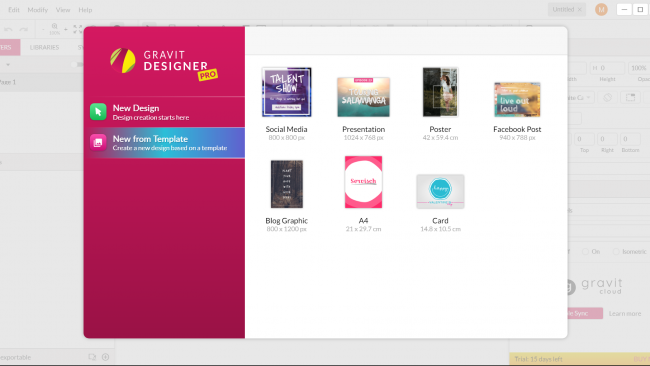Click the zoom in plus icon
Image resolution: width=650 pixels, height=366 pixels.
point(65,29)
